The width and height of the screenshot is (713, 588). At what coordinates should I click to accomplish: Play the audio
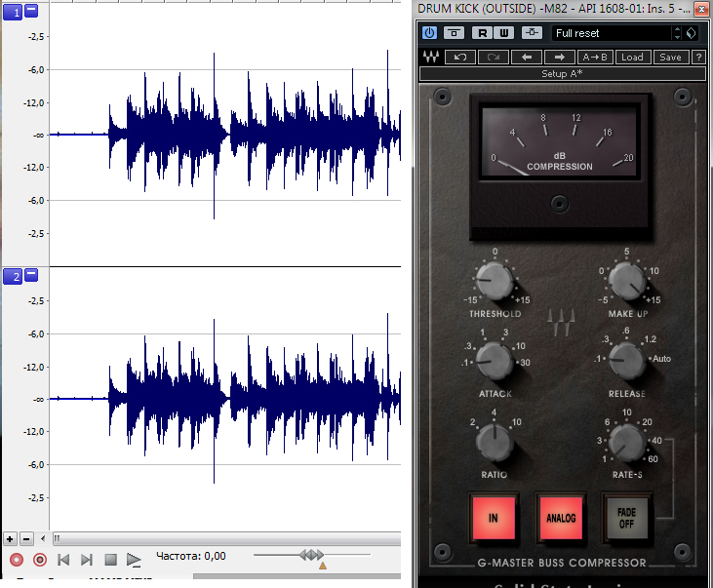pyautogui.click(x=134, y=560)
